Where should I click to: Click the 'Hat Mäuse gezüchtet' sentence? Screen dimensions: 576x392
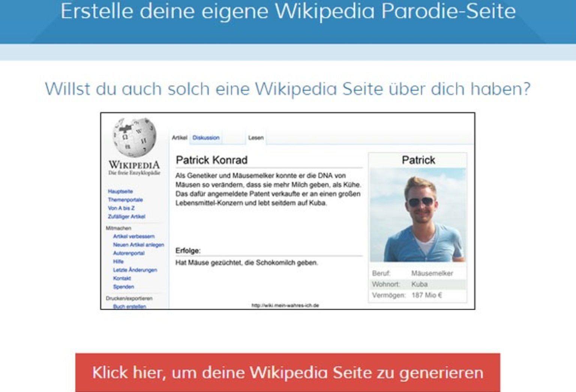pyautogui.click(x=246, y=263)
